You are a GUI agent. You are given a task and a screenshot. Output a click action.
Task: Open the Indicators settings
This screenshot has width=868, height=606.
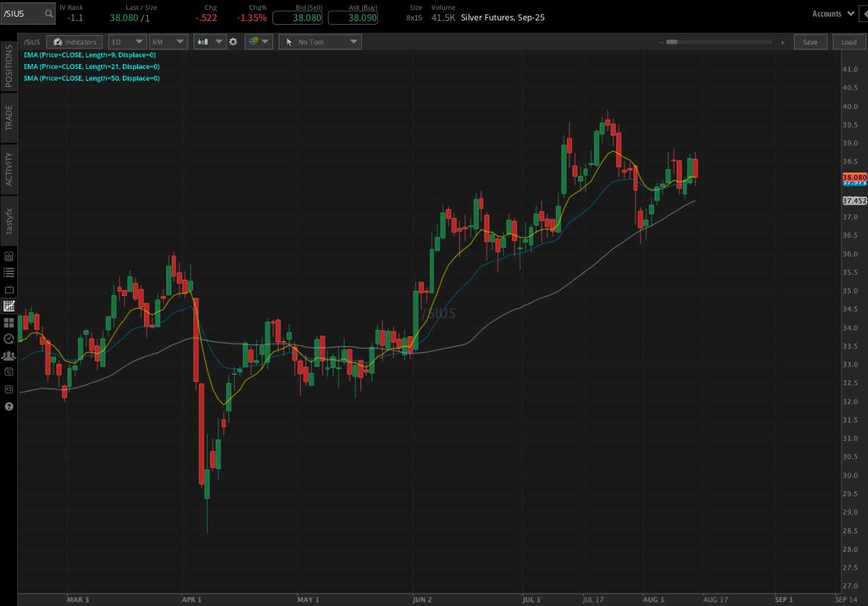(x=75, y=42)
